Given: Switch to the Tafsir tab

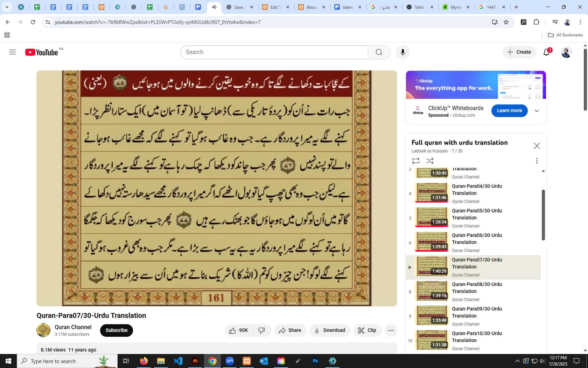Looking at the screenshot, I should (x=420, y=7).
